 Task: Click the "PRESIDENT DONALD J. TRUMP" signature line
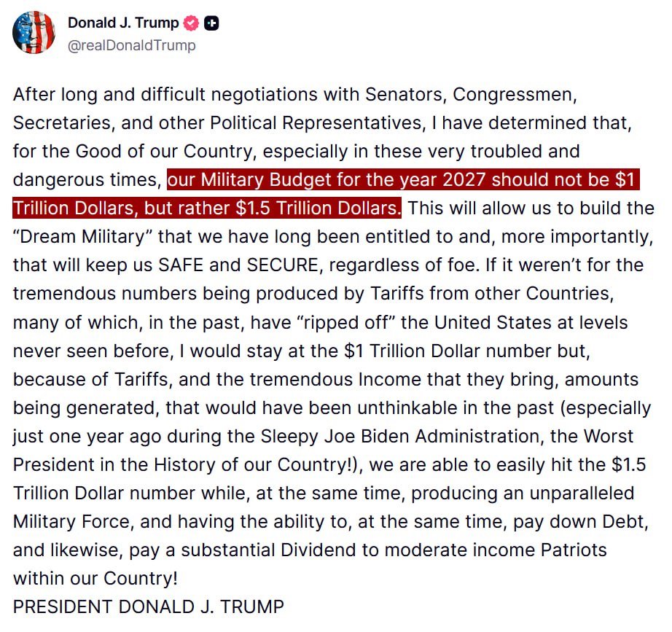click(x=148, y=606)
